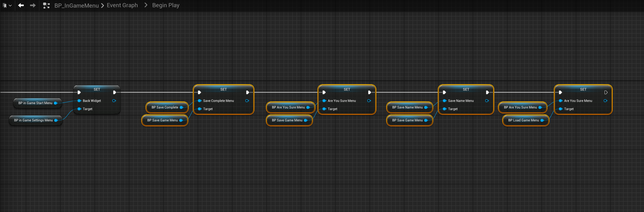Go to the Event Graph breadcrumb
Viewport: 644px width, 212px height.
(x=122, y=5)
